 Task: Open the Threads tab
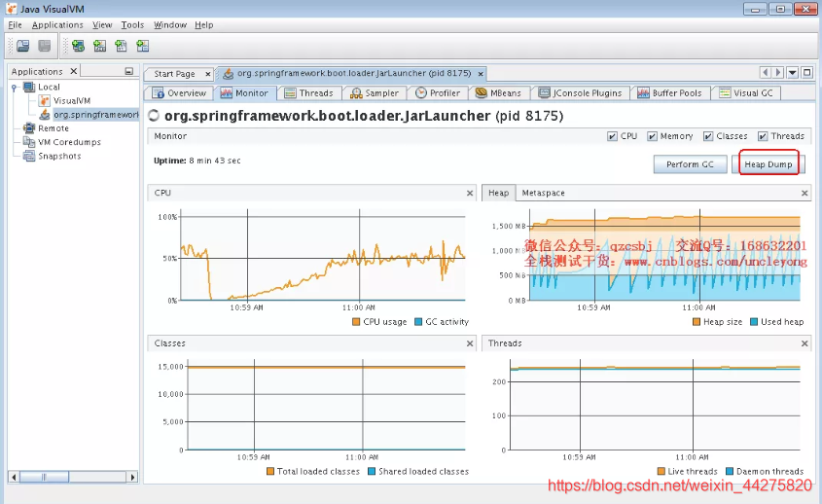(308, 93)
